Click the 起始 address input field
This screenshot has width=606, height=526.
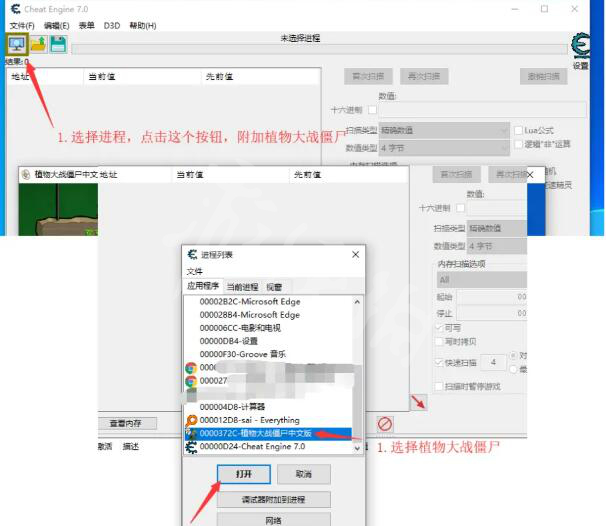click(x=492, y=297)
